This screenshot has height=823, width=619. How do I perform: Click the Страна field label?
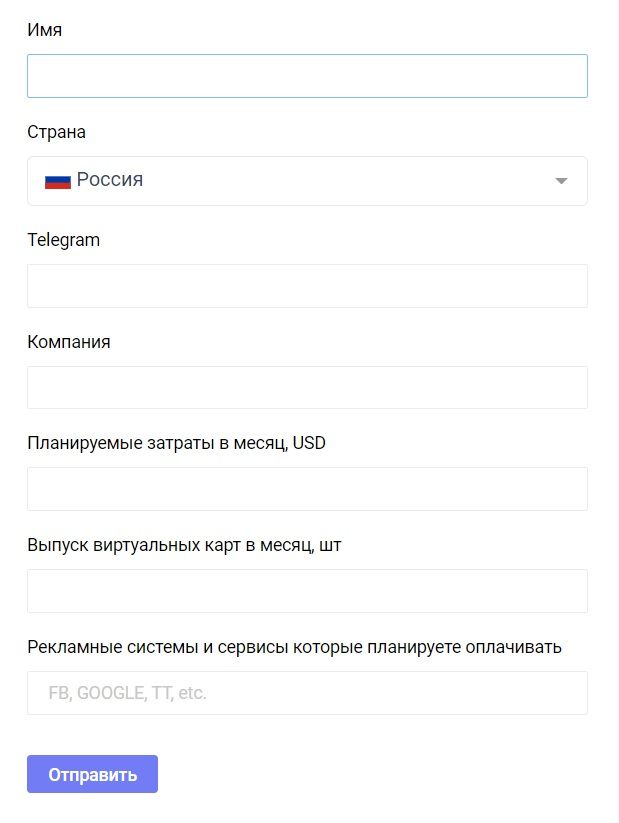tap(56, 132)
